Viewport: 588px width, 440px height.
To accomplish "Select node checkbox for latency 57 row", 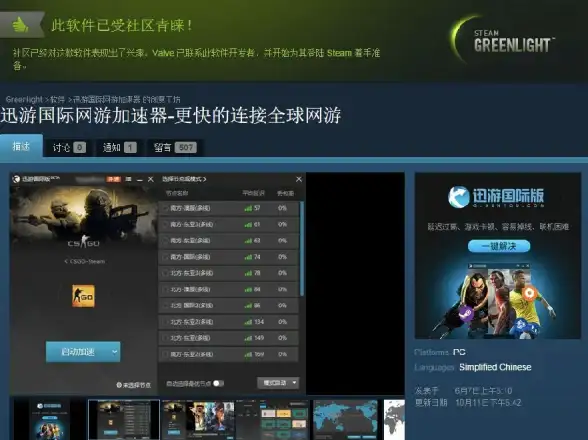I will click(165, 208).
